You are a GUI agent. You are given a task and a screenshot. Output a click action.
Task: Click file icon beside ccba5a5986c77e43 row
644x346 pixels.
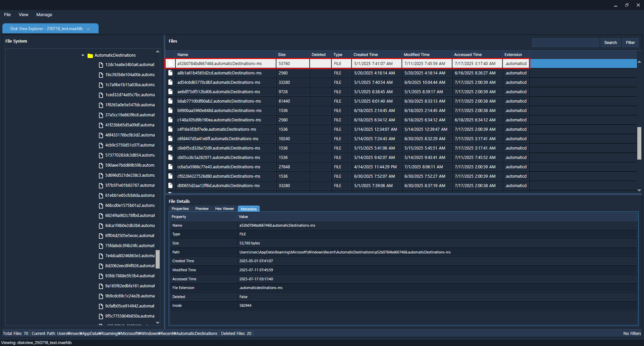click(x=170, y=167)
